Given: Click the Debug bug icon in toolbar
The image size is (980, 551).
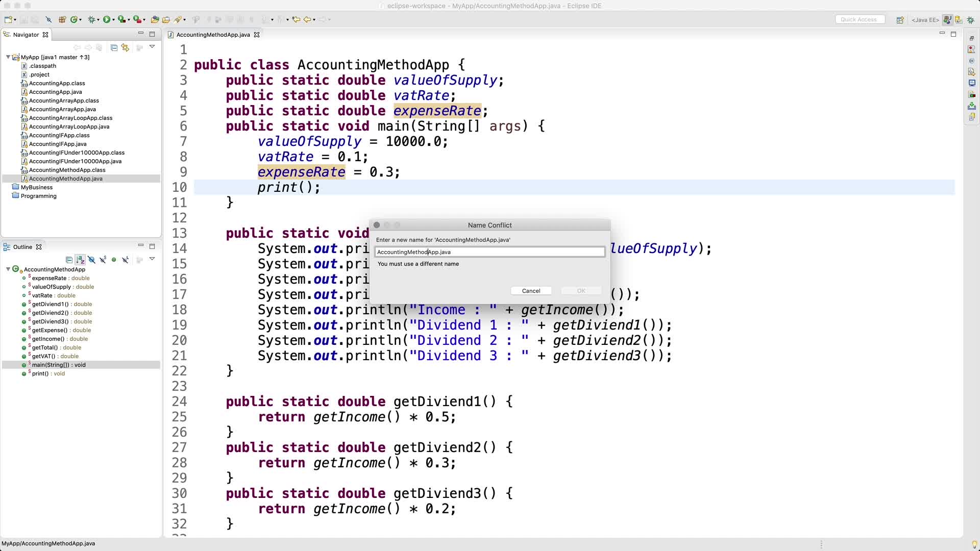Looking at the screenshot, I should [91, 20].
